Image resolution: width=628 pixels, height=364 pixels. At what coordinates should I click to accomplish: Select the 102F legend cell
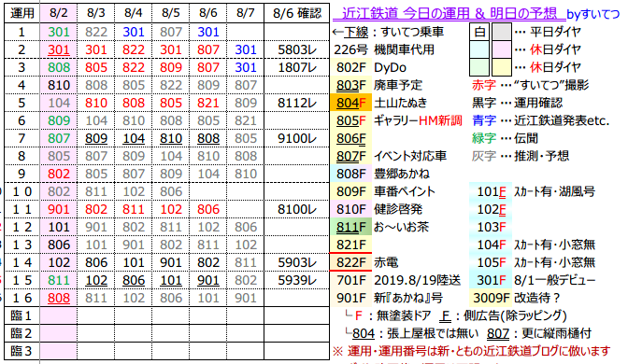tap(491, 209)
